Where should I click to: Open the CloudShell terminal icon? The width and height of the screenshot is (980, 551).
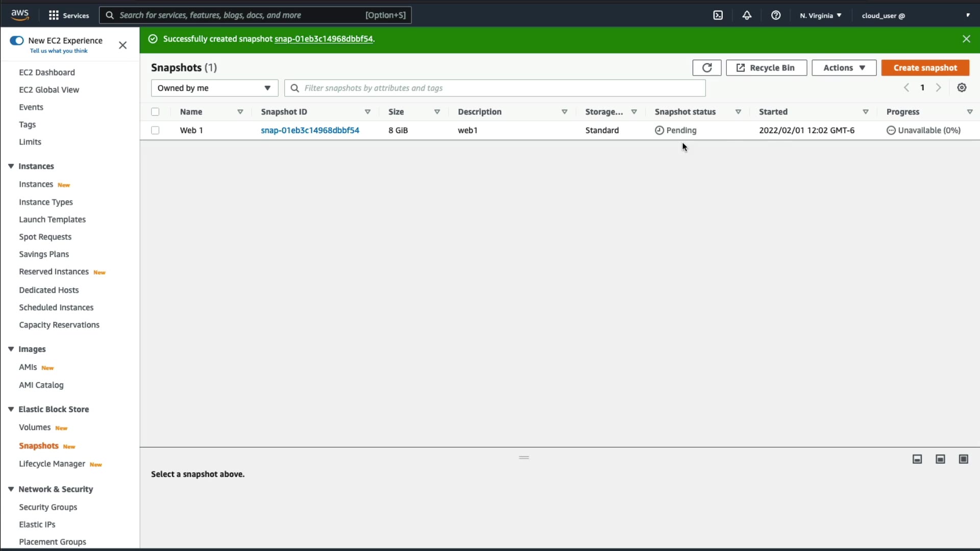[718, 15]
